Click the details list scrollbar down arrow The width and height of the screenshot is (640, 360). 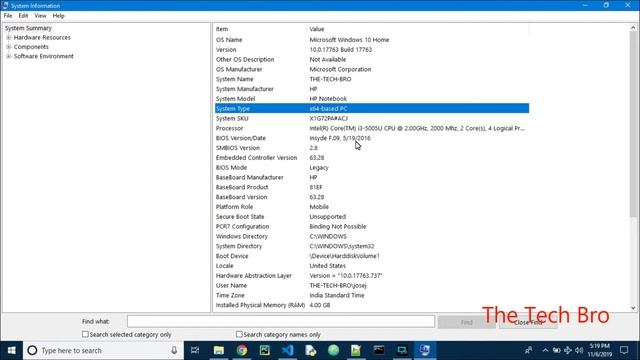point(633,308)
